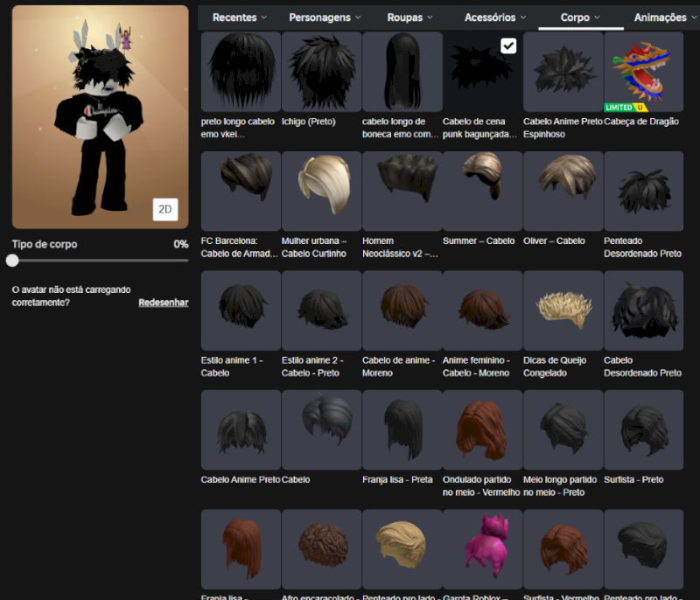Uncheck the equipped Cabelo de cena punk item
This screenshot has width=700, height=600.
(x=507, y=45)
